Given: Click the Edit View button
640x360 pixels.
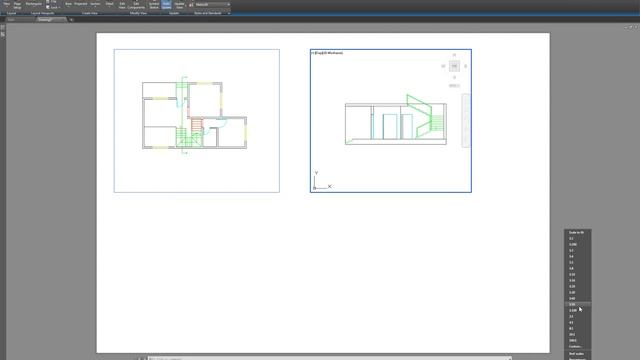Looking at the screenshot, I should [122, 5].
